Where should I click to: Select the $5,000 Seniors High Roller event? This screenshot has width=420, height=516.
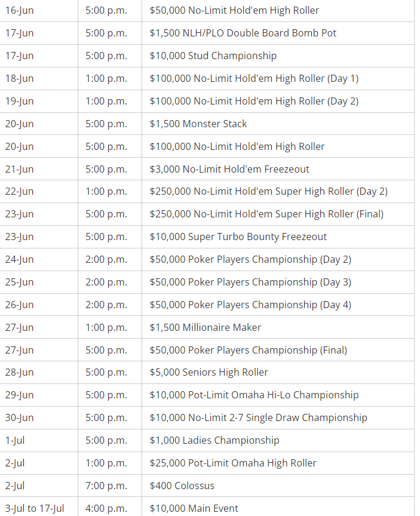click(209, 373)
